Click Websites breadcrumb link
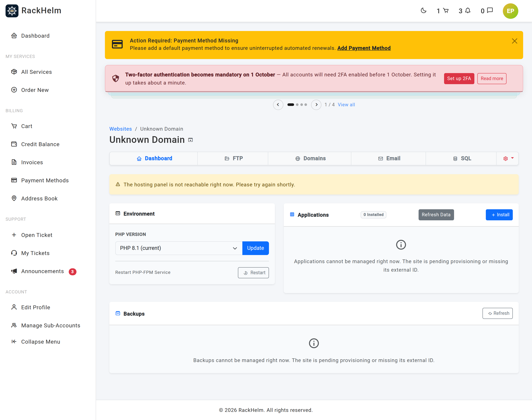 120,129
